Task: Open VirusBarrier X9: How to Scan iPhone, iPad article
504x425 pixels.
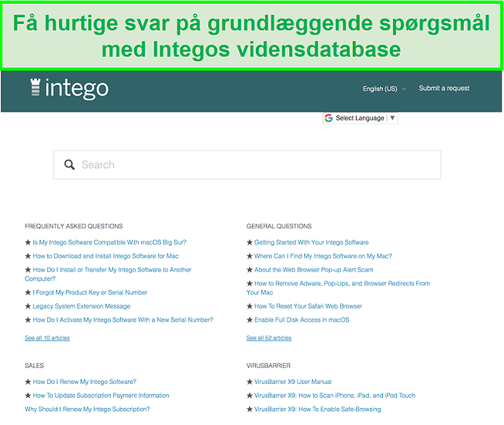Action: point(335,396)
